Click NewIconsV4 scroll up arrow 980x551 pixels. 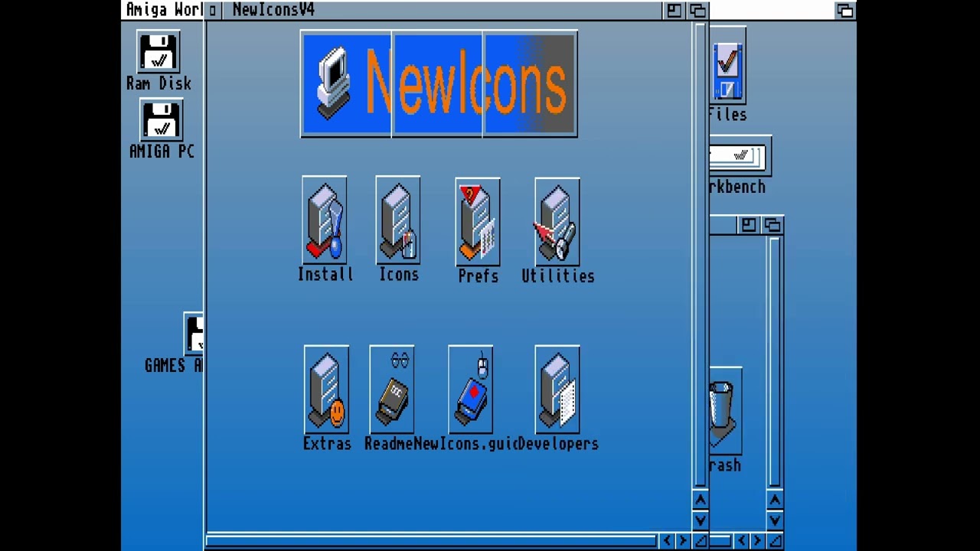(x=700, y=500)
